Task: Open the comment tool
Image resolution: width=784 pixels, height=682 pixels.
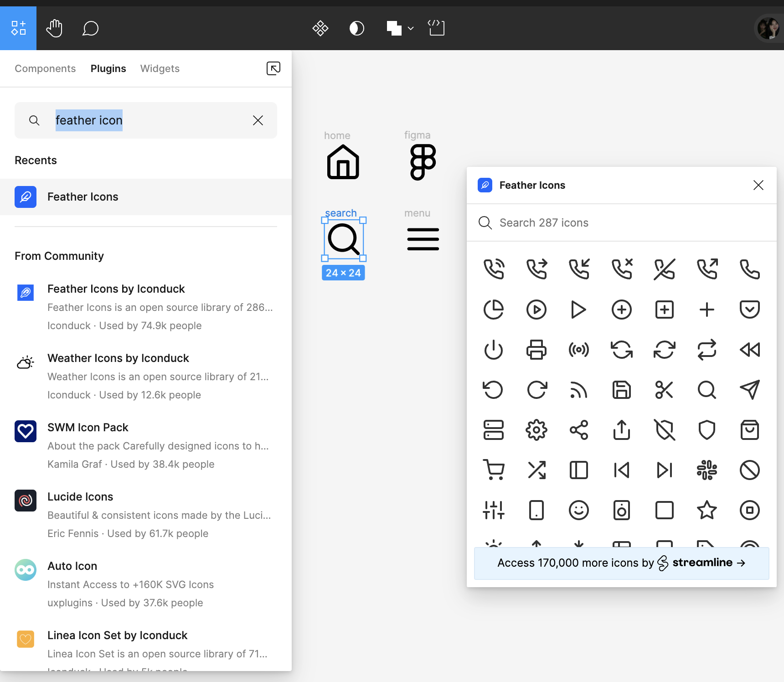Action: [90, 28]
